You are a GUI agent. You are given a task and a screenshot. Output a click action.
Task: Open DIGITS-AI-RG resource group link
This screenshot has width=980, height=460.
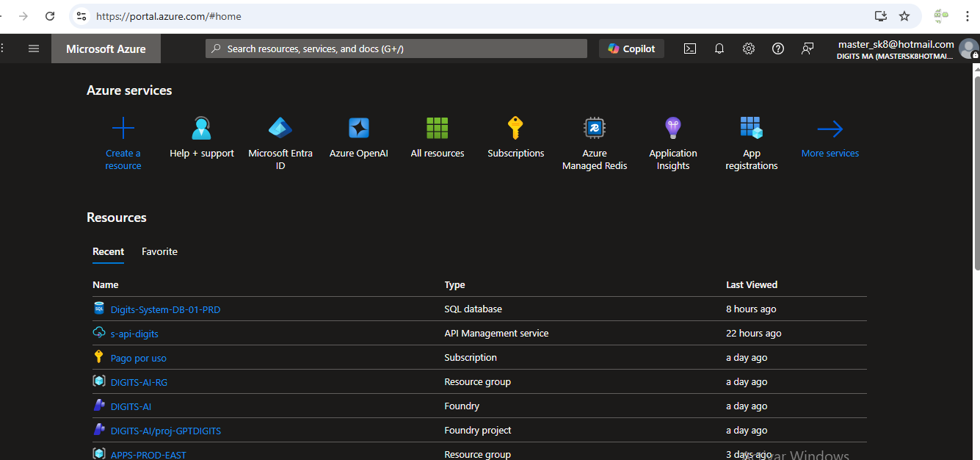[139, 382]
